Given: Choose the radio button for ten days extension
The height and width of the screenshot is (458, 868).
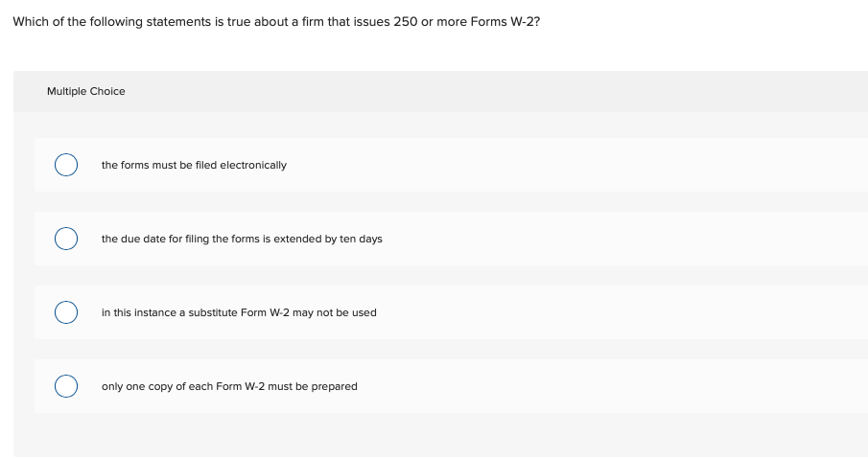Looking at the screenshot, I should pyautogui.click(x=65, y=239).
